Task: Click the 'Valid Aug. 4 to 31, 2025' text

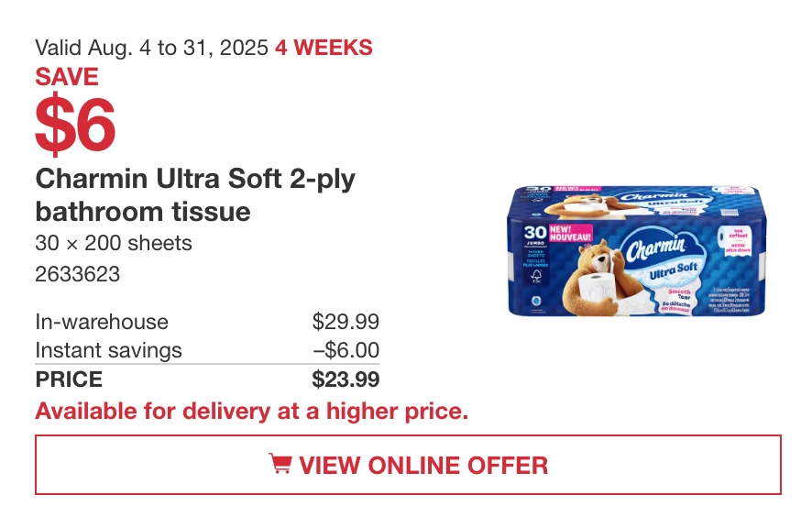Action: tap(152, 48)
